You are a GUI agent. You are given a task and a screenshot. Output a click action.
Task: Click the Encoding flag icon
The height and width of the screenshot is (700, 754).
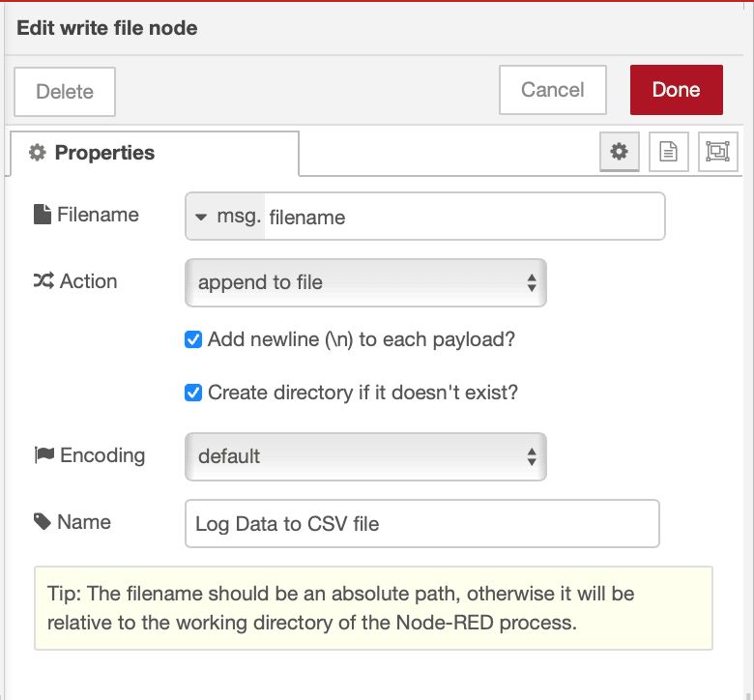(43, 455)
